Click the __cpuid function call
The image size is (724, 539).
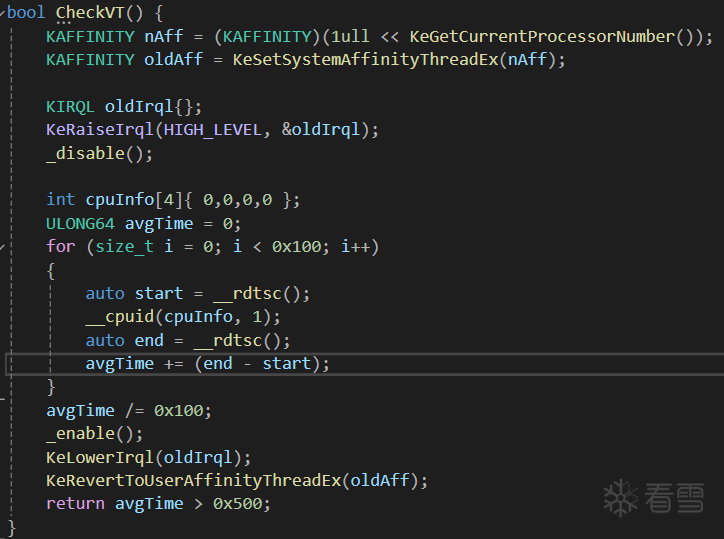point(115,317)
